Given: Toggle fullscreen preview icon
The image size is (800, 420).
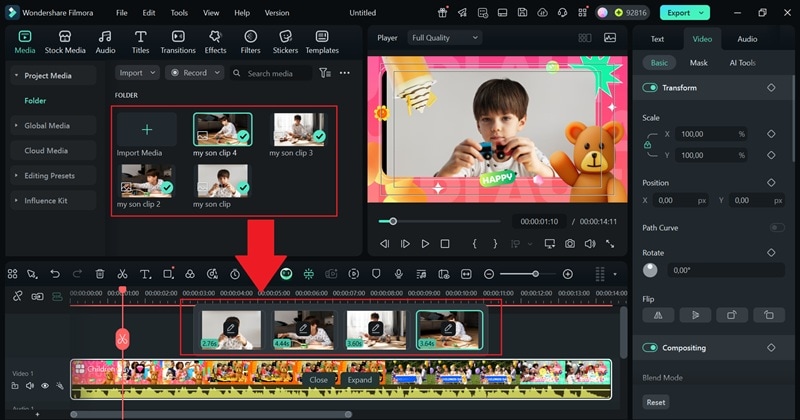Looking at the screenshot, I should [x=610, y=244].
